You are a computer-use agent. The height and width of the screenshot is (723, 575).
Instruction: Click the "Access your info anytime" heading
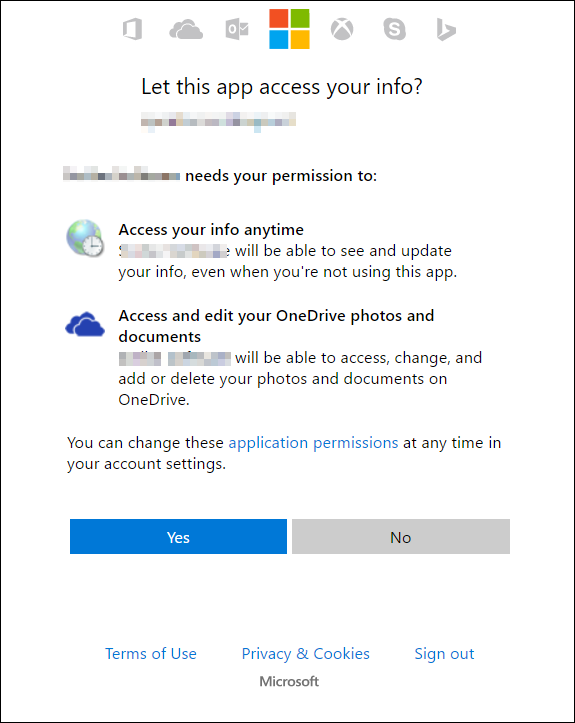tap(211, 230)
